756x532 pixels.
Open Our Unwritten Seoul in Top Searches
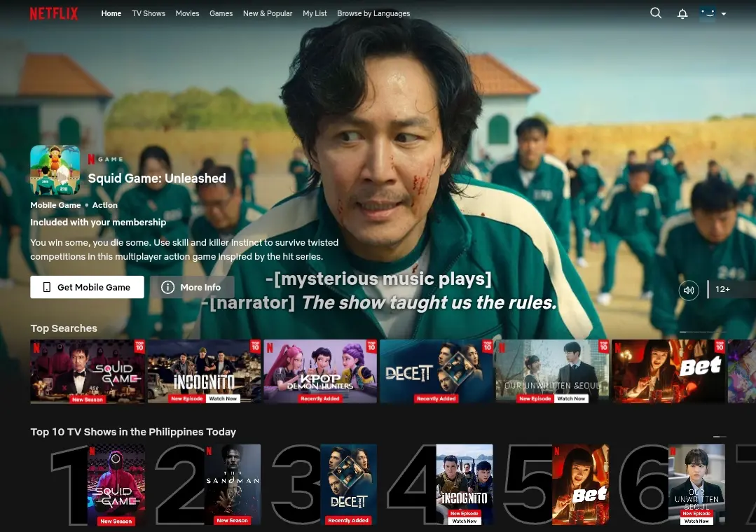point(553,372)
